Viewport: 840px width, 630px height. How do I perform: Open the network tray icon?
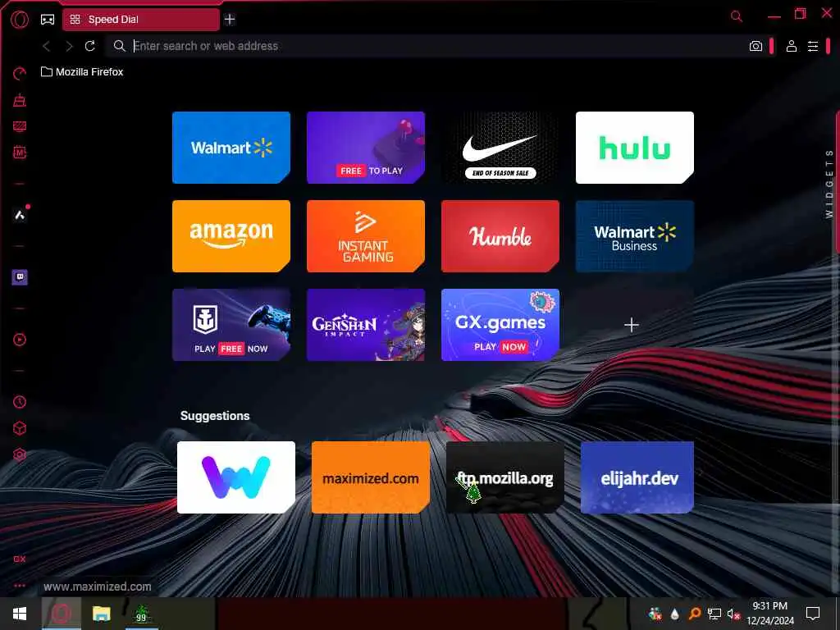714,614
